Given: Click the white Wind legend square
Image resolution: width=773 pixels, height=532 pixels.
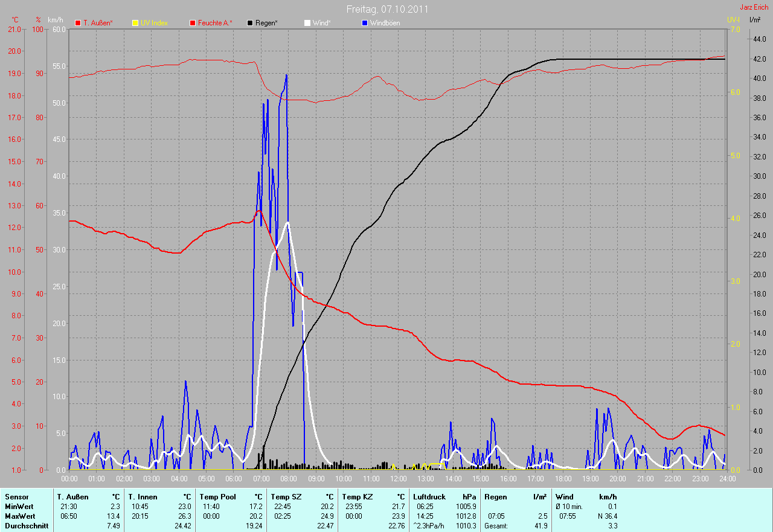Looking at the screenshot, I should pyautogui.click(x=307, y=23).
